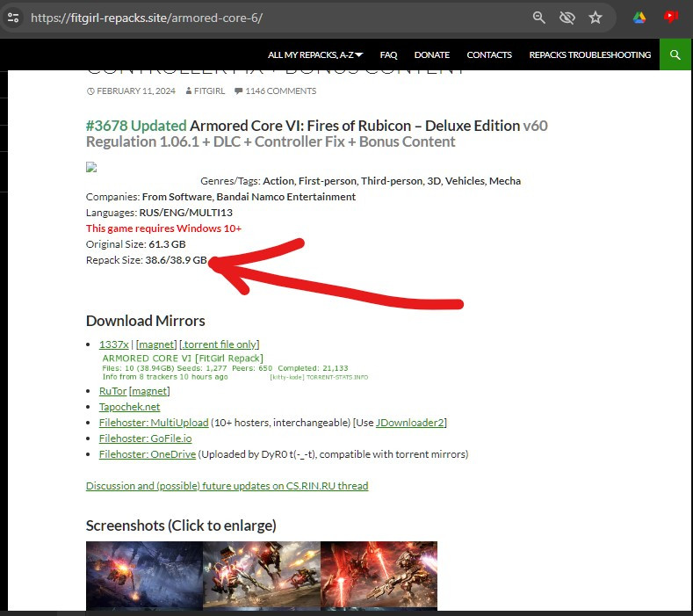Image resolution: width=693 pixels, height=616 pixels.
Task: Expand the All My Repacks, A-Z menu
Action: point(315,54)
